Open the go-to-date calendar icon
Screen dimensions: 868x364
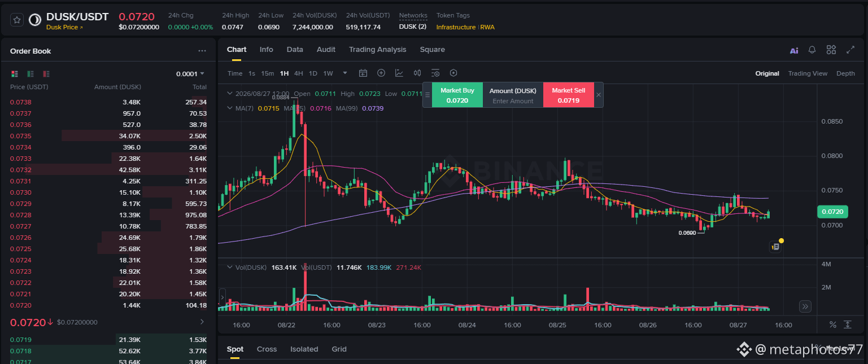click(363, 73)
